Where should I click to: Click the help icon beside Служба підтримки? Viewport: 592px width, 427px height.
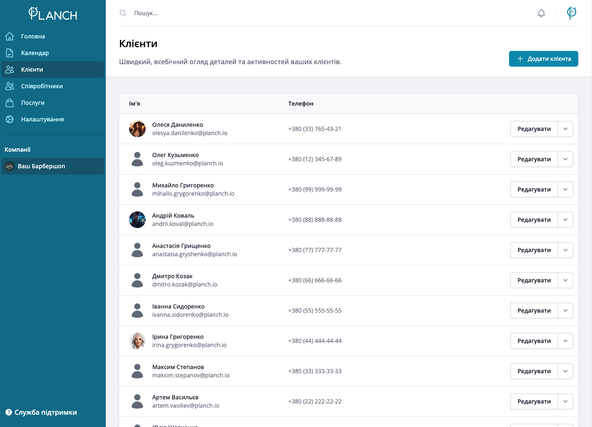pyautogui.click(x=9, y=412)
